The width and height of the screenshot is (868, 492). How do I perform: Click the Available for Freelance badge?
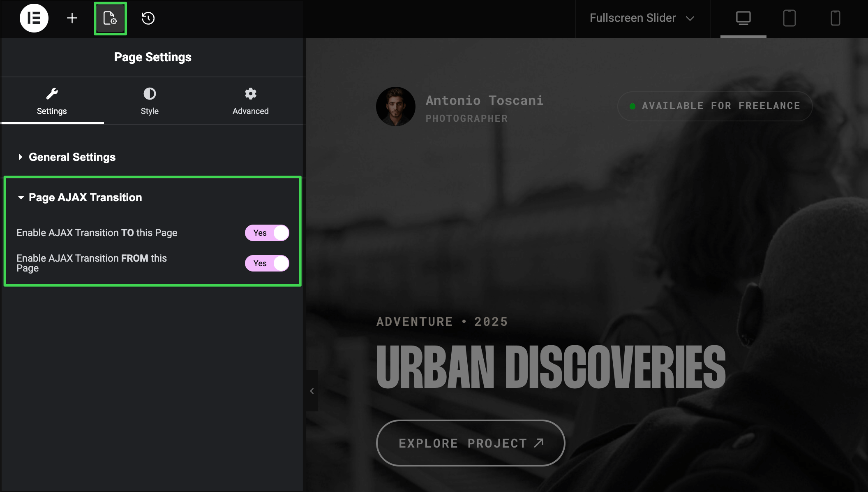coord(715,106)
